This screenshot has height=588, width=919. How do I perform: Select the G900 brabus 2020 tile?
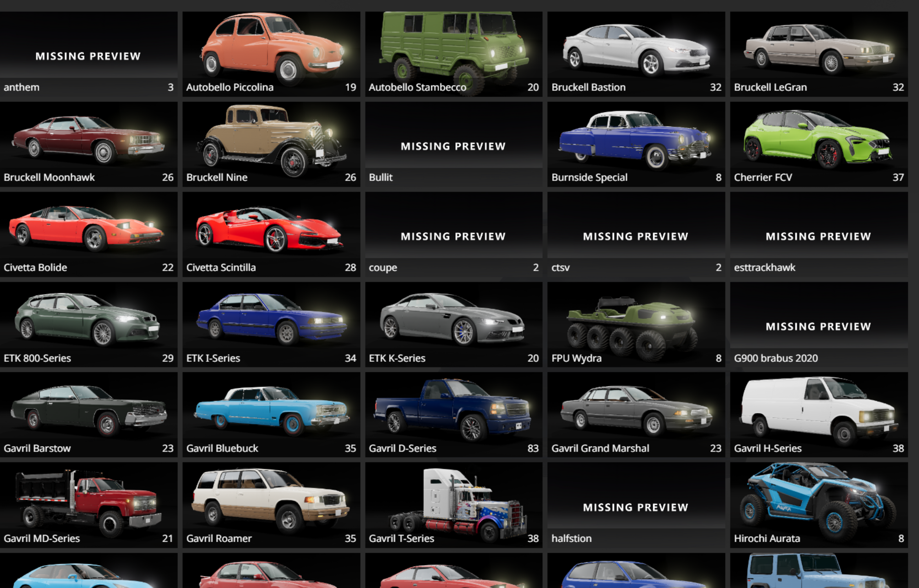[x=819, y=325]
